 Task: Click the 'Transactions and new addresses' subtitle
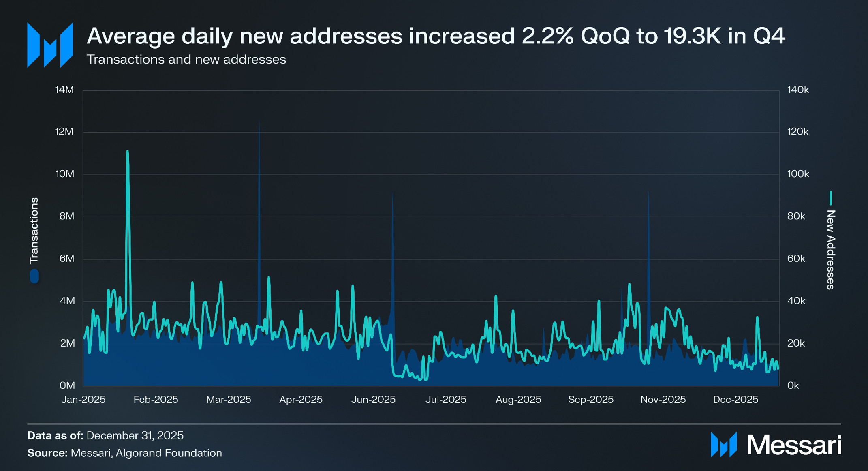pos(186,60)
